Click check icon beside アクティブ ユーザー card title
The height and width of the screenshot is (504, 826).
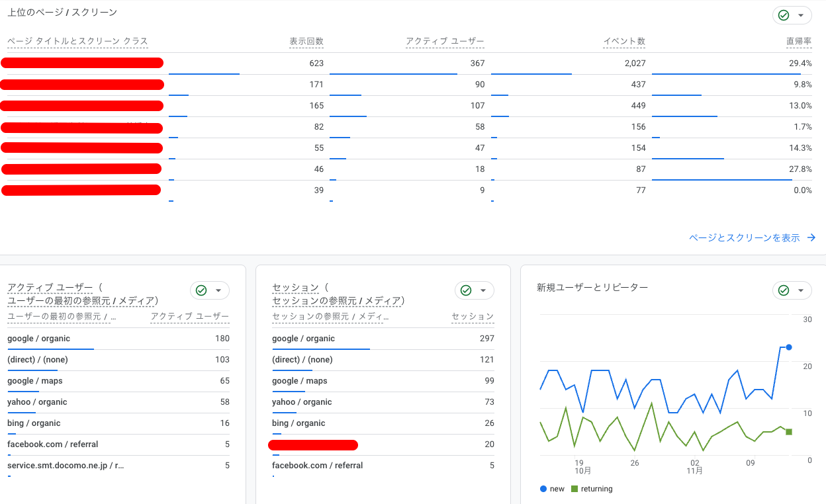pos(201,290)
